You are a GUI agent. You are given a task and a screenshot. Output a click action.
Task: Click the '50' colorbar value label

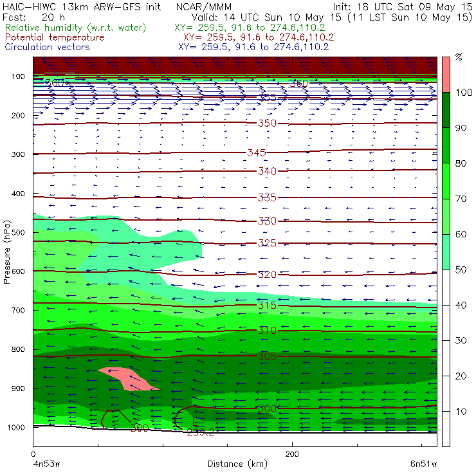coord(461,270)
